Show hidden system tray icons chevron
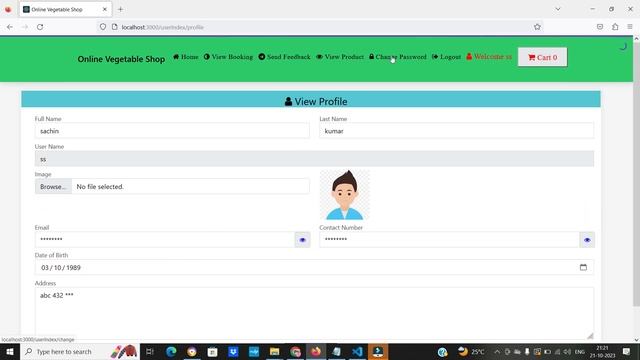Image resolution: width=640 pixels, height=360 pixels. click(497, 351)
